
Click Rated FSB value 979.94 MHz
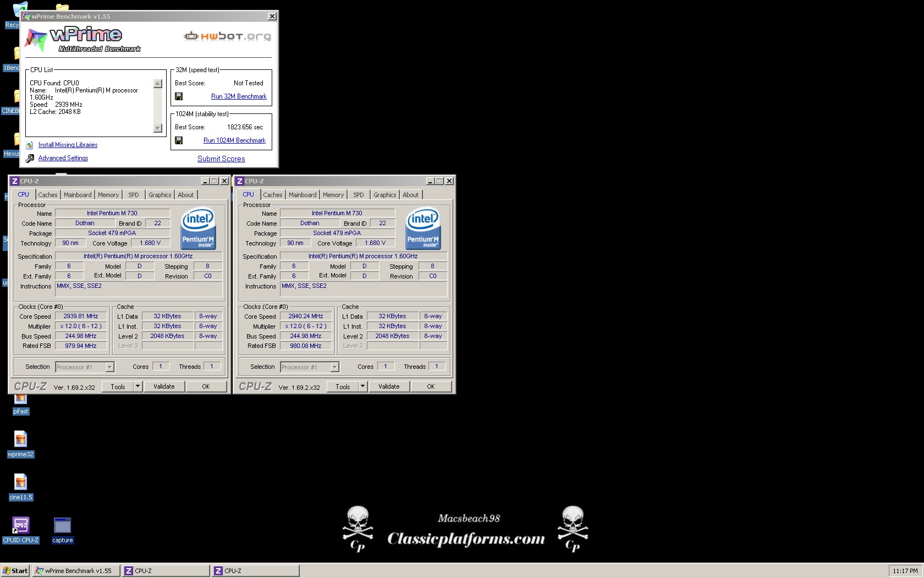click(x=81, y=346)
